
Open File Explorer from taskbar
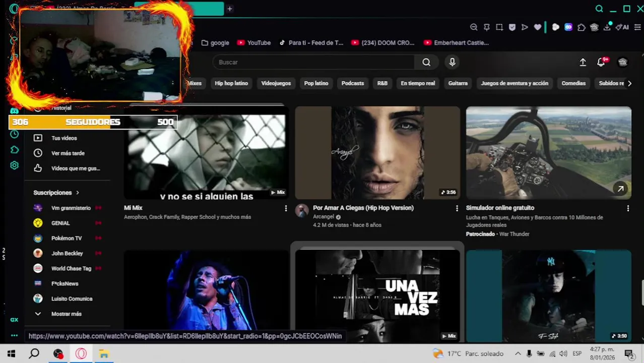pyautogui.click(x=104, y=353)
